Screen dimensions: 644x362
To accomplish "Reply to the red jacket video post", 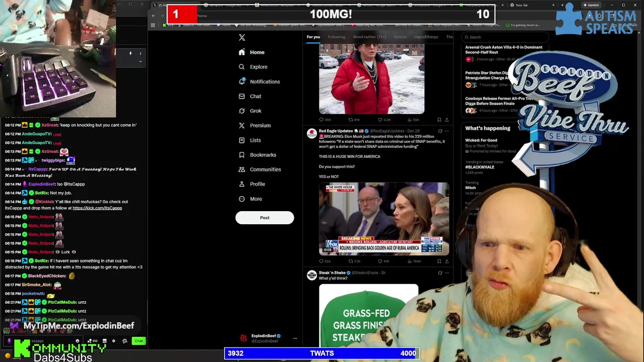I will tap(321, 120).
